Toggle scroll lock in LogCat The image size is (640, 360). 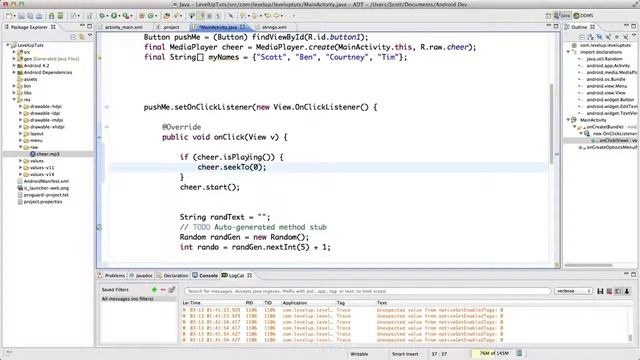point(627,291)
